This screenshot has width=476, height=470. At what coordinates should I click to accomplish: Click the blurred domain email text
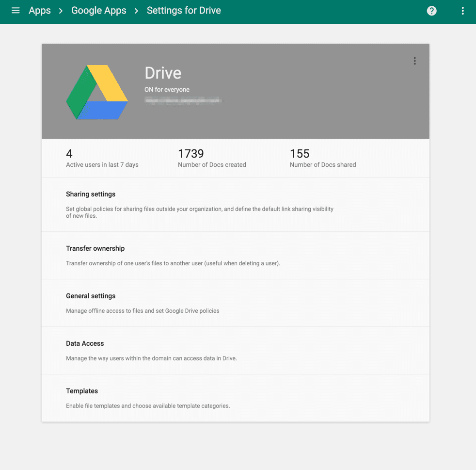183,100
